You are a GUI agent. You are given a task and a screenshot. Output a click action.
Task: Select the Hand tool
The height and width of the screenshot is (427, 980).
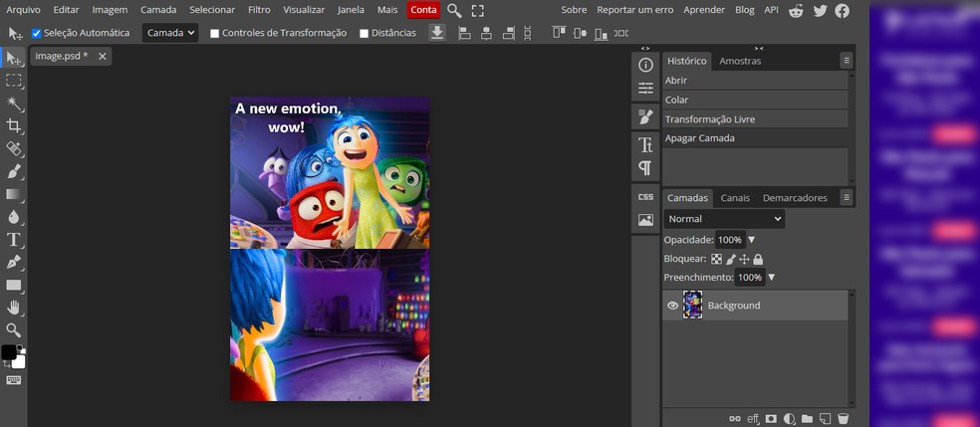[x=14, y=308]
